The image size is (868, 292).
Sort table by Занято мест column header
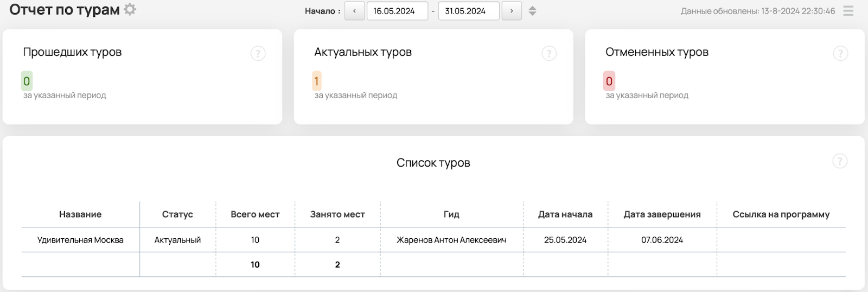click(x=337, y=214)
